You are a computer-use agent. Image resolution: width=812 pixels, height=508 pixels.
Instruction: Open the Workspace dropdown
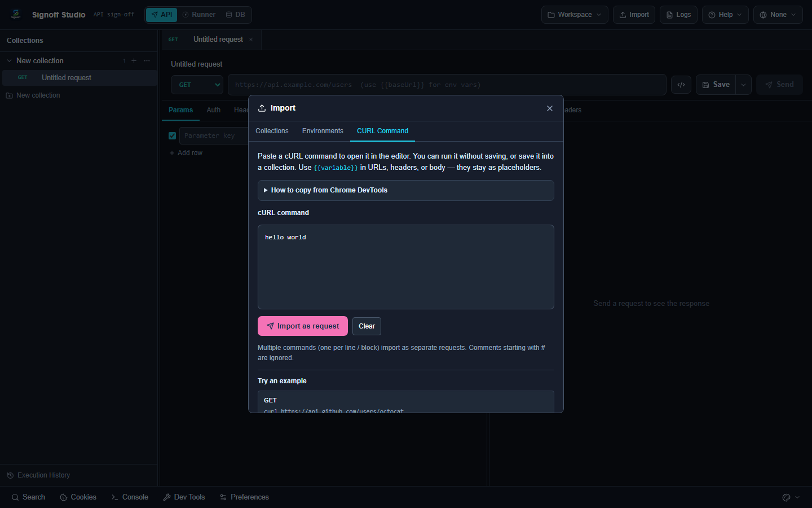(x=575, y=15)
